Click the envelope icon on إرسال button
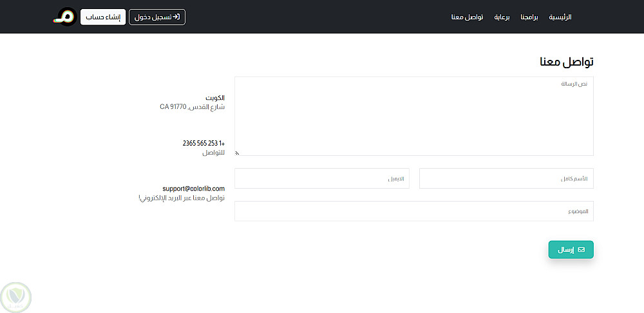644x313 pixels. [581, 250]
